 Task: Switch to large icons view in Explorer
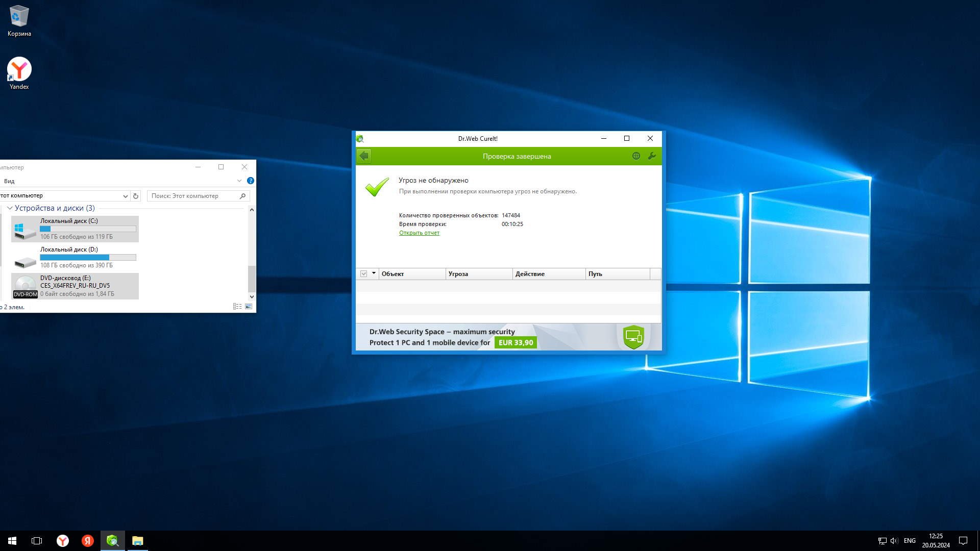pos(249,307)
